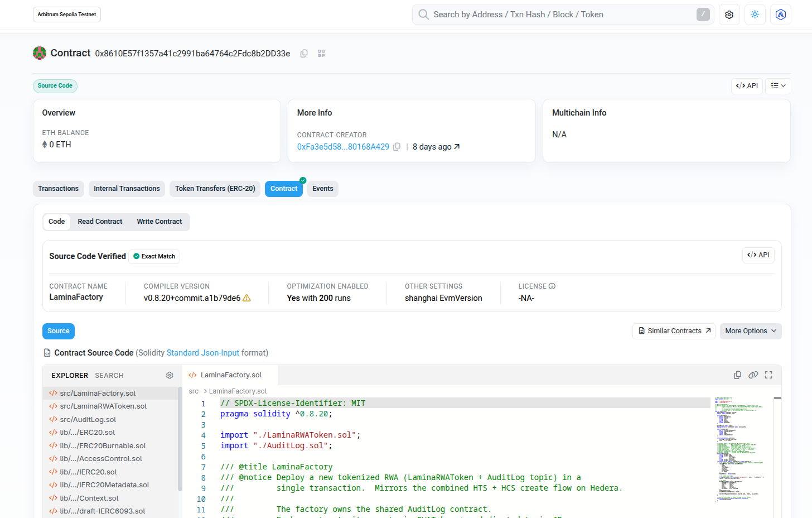Screen dimensions: 812x518
Task: Open the explorer panel settings gear
Action: pyautogui.click(x=170, y=376)
